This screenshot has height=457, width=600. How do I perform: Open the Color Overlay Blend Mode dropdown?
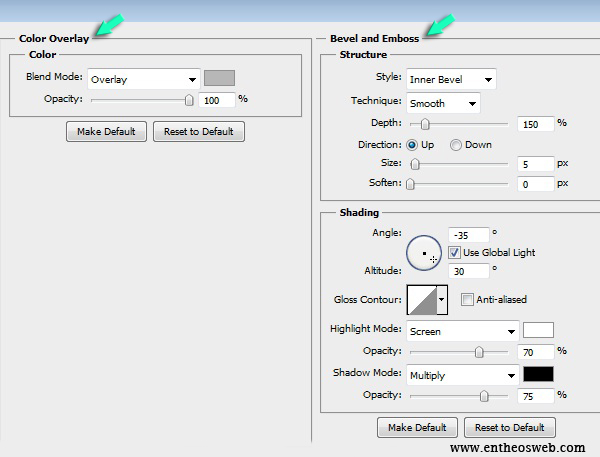pyautogui.click(x=143, y=79)
